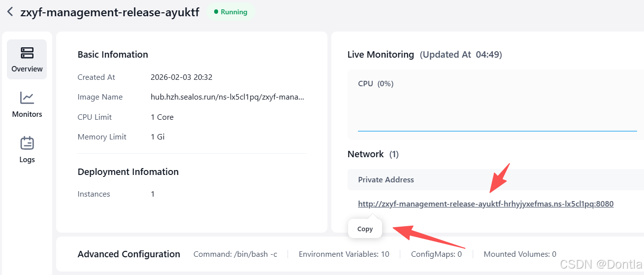Click Environment Variables: 10 entry

tap(344, 254)
